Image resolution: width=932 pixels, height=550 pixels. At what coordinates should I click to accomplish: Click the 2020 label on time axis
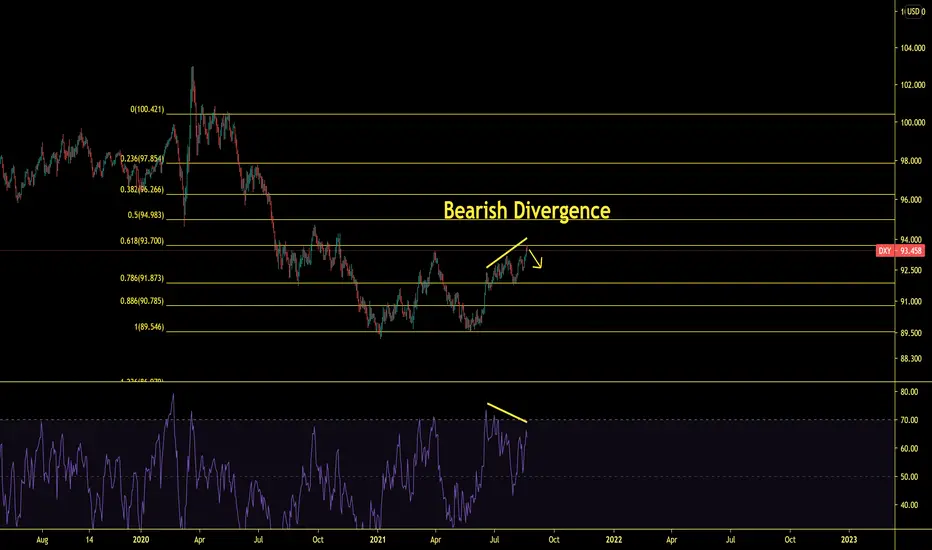pyautogui.click(x=141, y=540)
